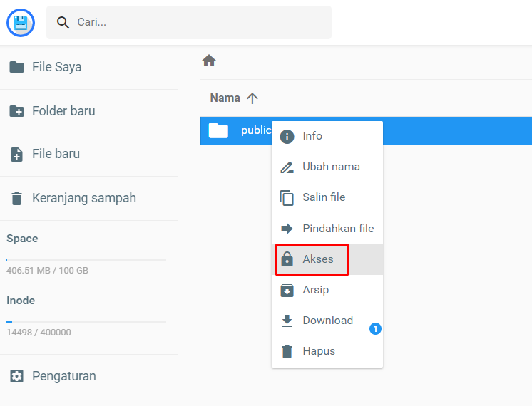Select the public folder row icon

pos(218,130)
